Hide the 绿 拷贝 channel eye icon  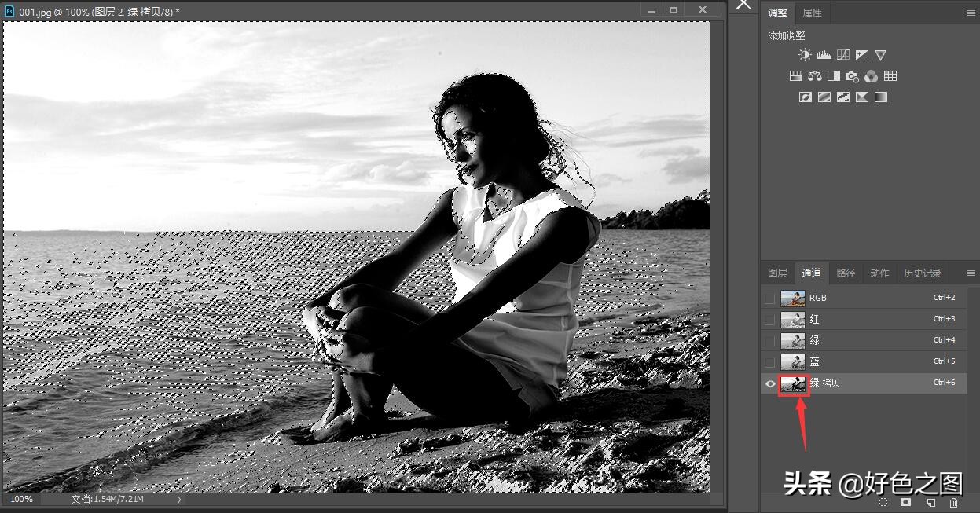(x=769, y=383)
